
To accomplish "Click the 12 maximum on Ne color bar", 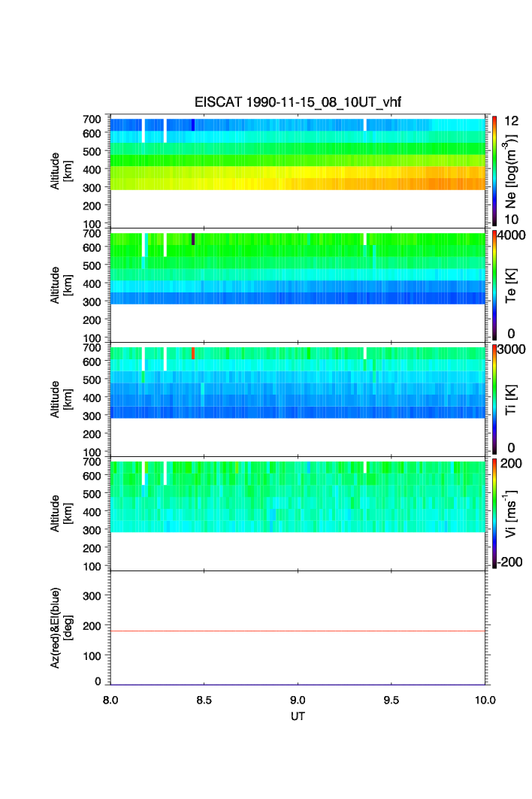I will [x=511, y=121].
